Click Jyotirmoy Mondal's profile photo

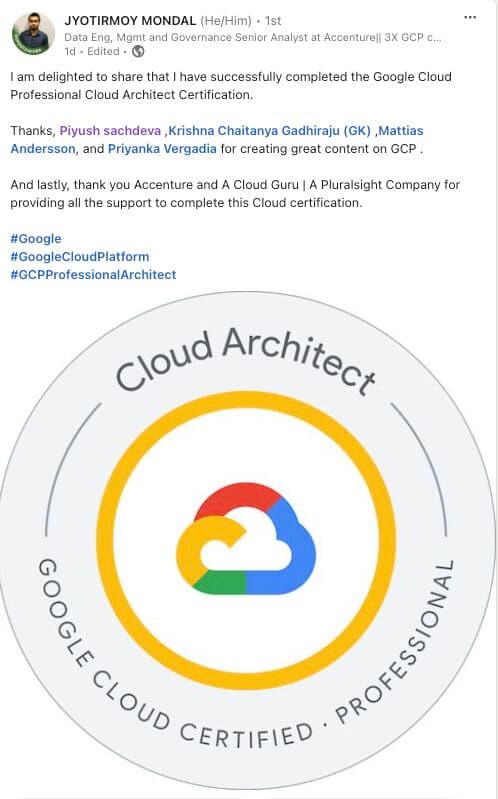pyautogui.click(x=33, y=34)
